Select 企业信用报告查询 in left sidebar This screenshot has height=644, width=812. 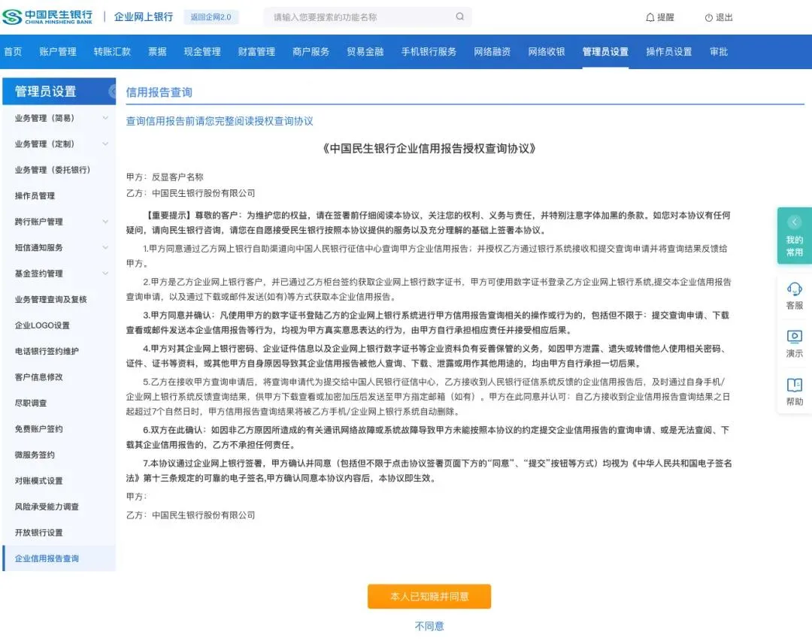54,559
